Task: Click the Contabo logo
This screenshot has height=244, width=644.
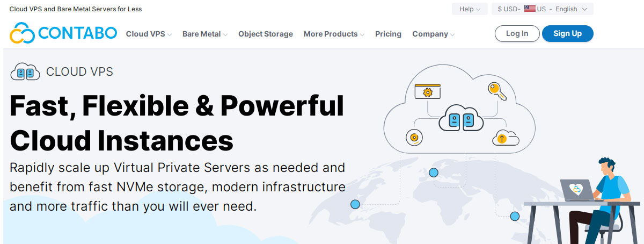Action: coord(63,33)
